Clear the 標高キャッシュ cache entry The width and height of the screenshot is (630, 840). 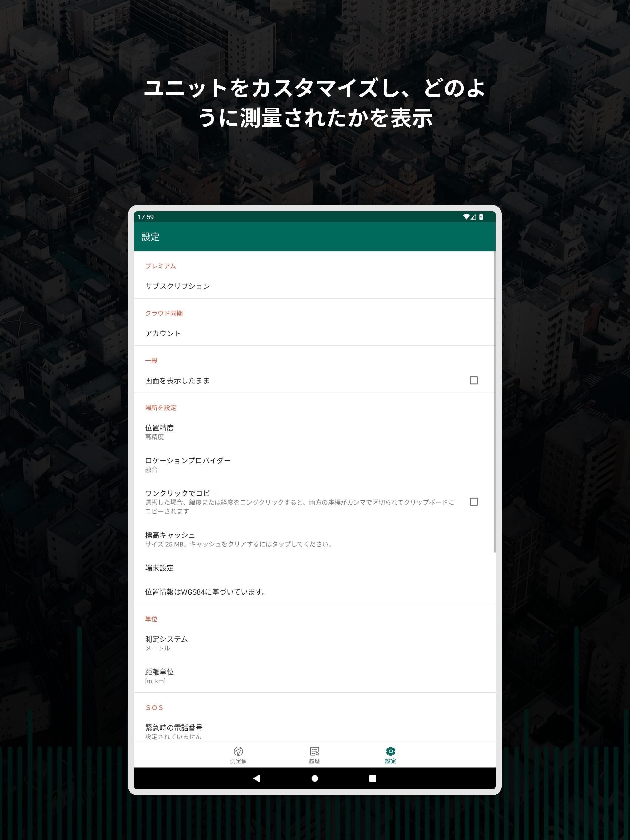pyautogui.click(x=315, y=539)
